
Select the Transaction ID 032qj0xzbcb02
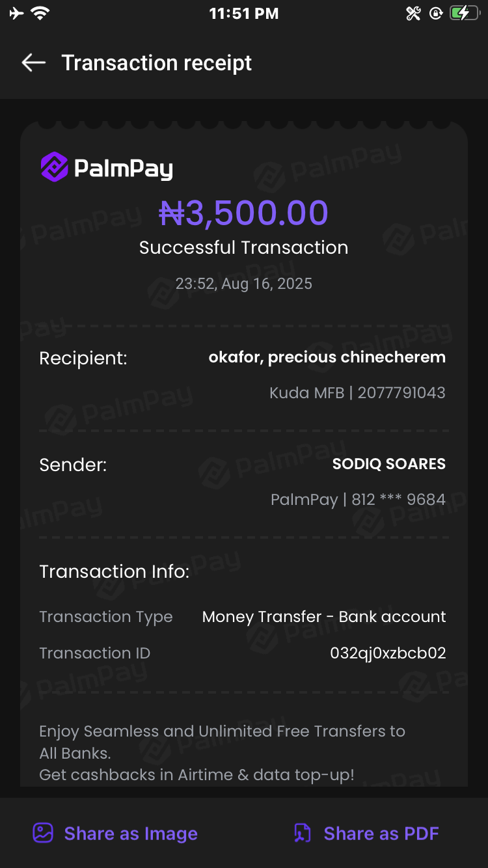click(388, 653)
